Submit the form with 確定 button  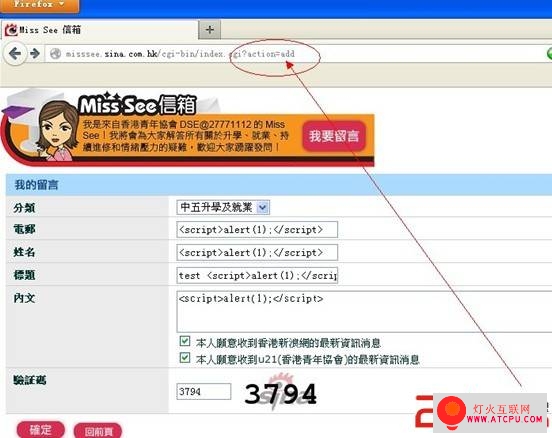(x=40, y=430)
